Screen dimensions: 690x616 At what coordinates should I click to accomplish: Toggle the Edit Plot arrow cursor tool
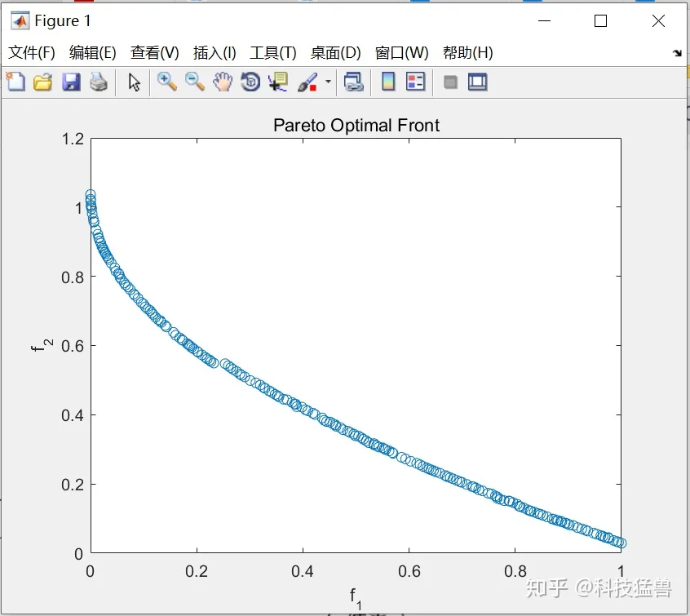135,82
